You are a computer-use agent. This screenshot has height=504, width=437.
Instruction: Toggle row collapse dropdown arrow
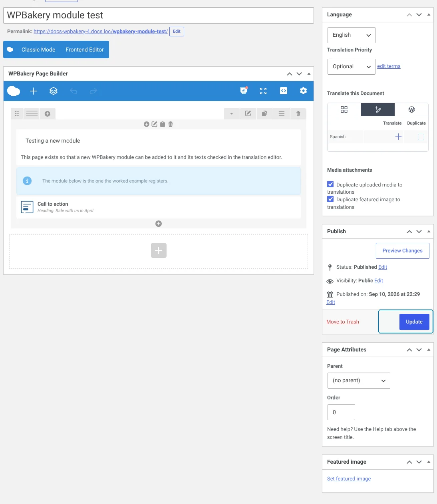(x=232, y=114)
